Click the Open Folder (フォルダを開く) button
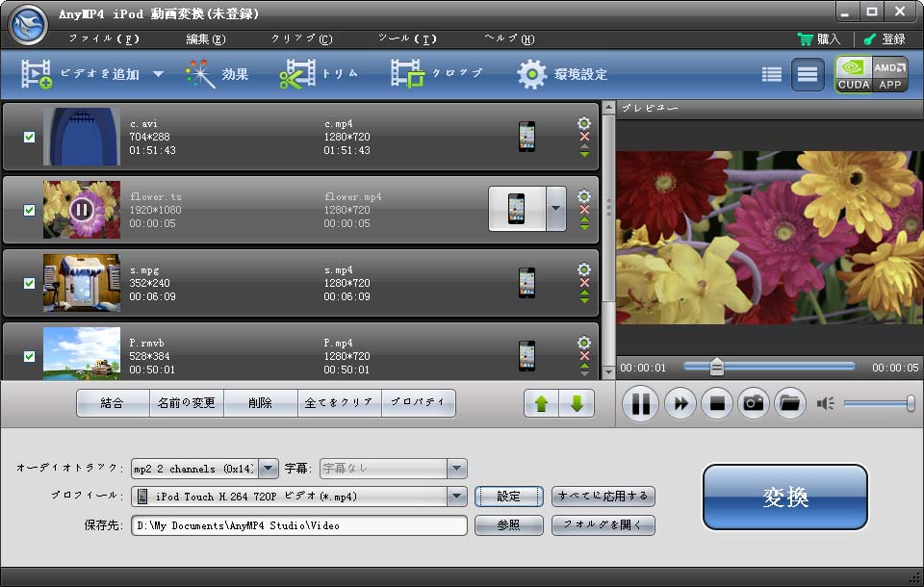 [x=603, y=525]
